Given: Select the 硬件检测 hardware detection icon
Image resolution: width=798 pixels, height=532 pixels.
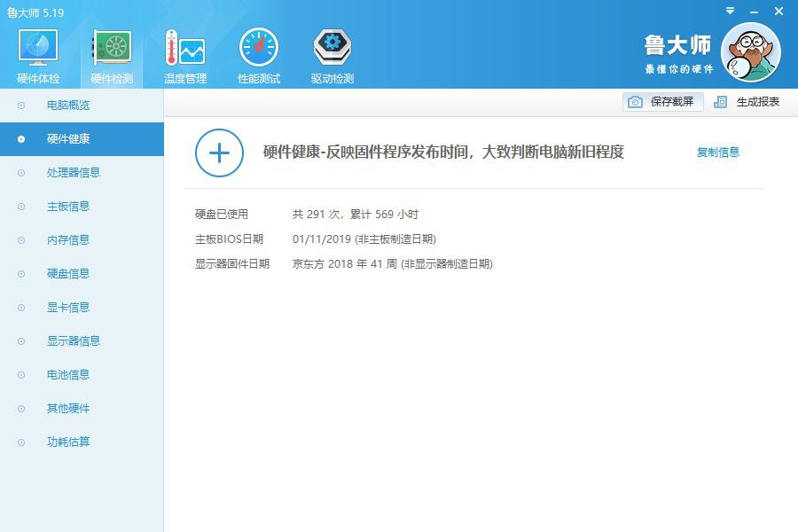Looking at the screenshot, I should pos(112,47).
